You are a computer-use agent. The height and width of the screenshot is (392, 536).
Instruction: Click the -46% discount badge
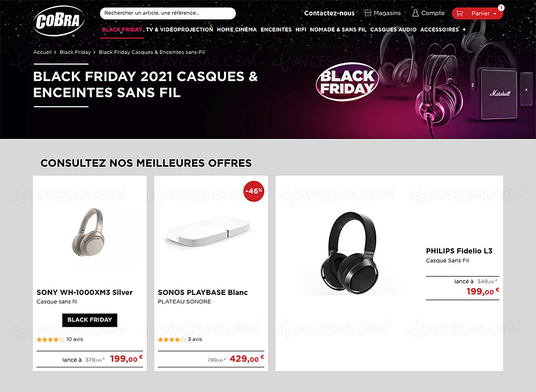pos(254,191)
